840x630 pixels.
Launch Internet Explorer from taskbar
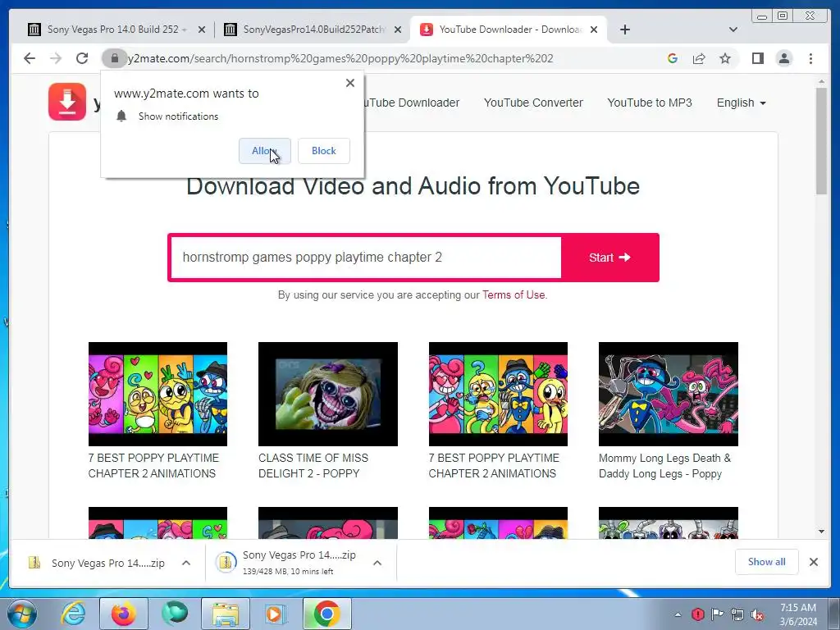(x=73, y=614)
